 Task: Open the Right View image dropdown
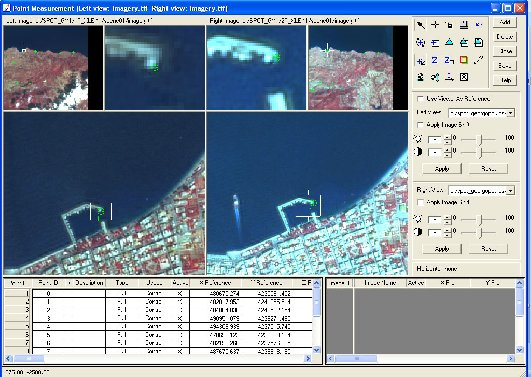(x=481, y=191)
